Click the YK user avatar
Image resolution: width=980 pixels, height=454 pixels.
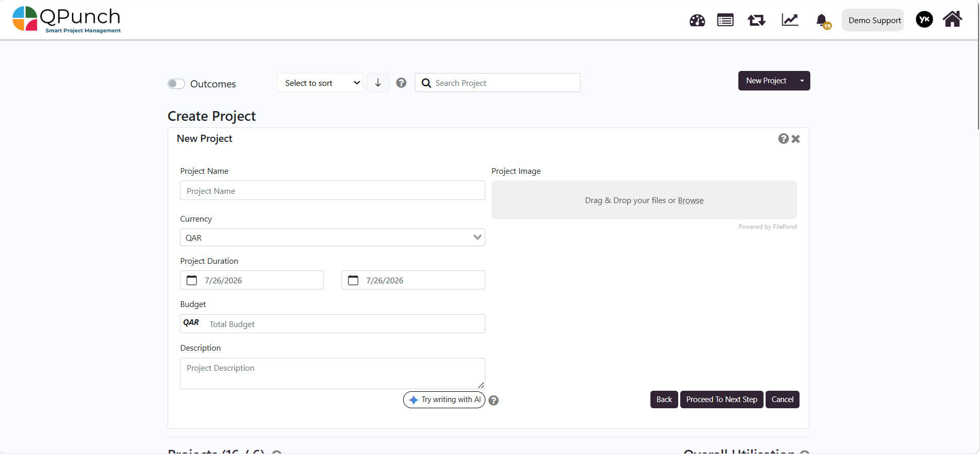[924, 20]
